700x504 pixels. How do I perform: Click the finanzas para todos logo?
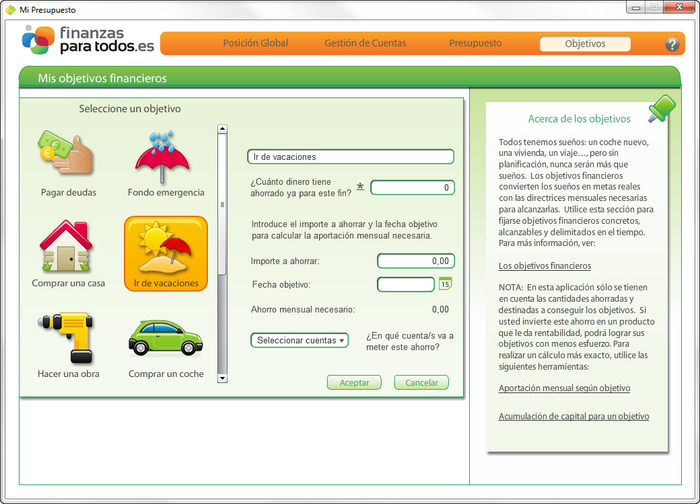(x=88, y=41)
